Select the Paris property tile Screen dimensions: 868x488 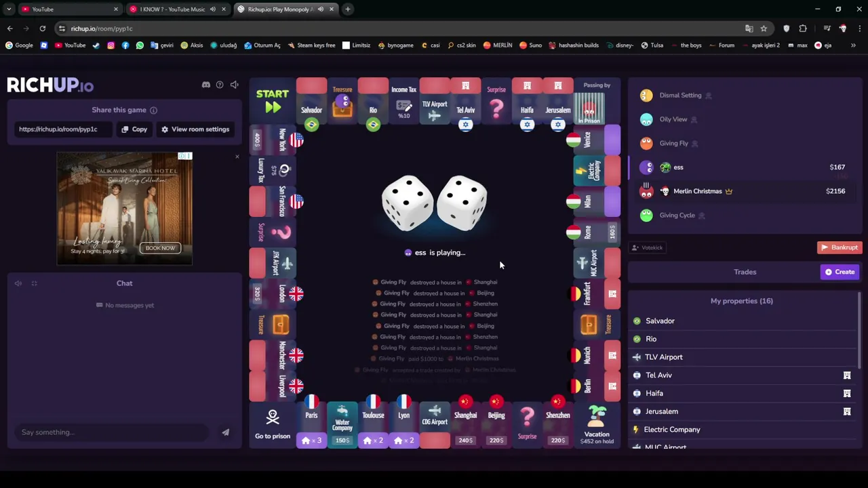point(311,425)
